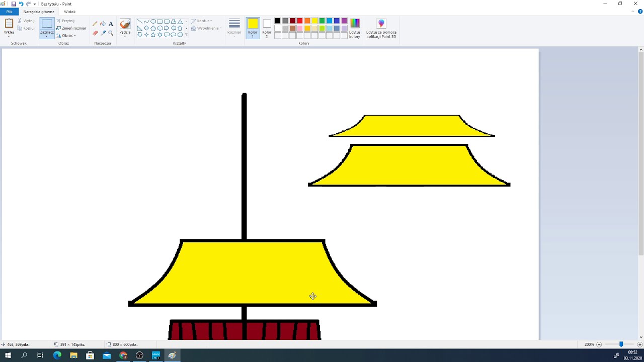The height and width of the screenshot is (362, 644).
Task: Select the Pencil tool
Action: click(x=95, y=24)
